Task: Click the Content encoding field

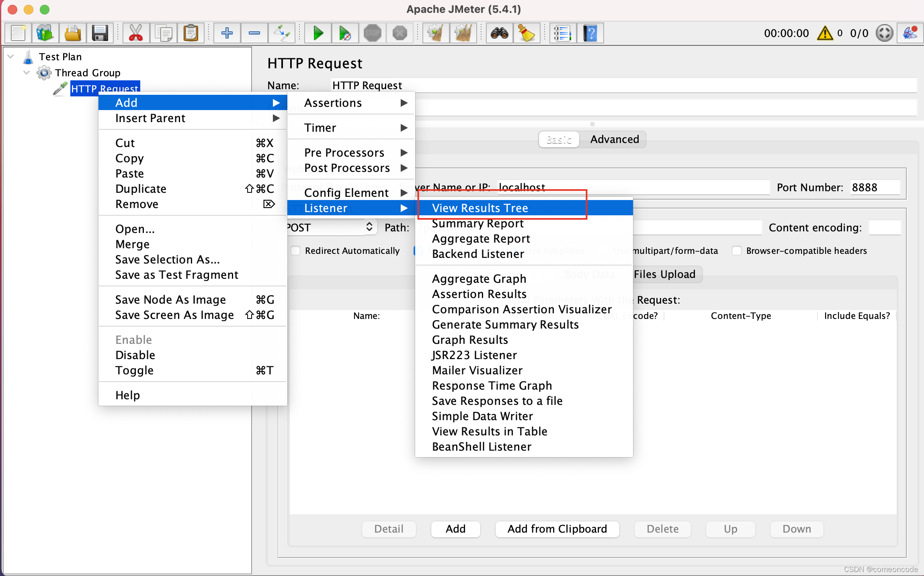Action: tap(885, 227)
